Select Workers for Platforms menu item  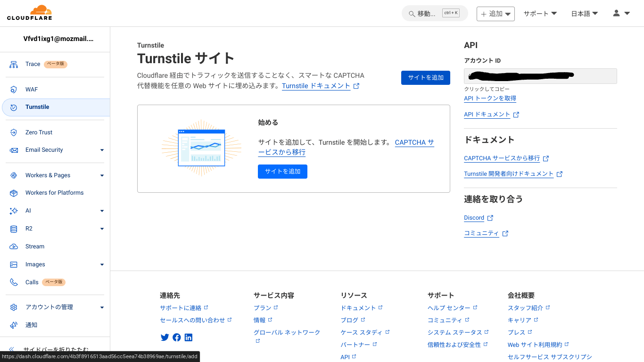coord(54,193)
